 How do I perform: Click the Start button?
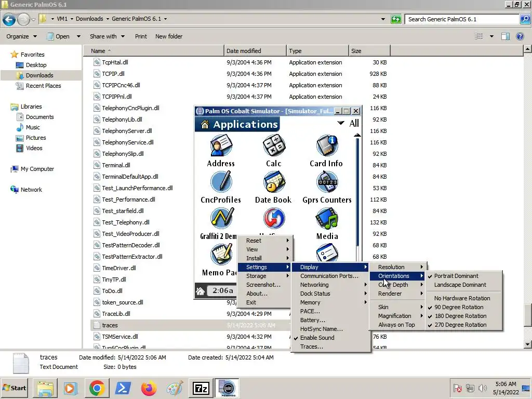[x=14, y=388]
